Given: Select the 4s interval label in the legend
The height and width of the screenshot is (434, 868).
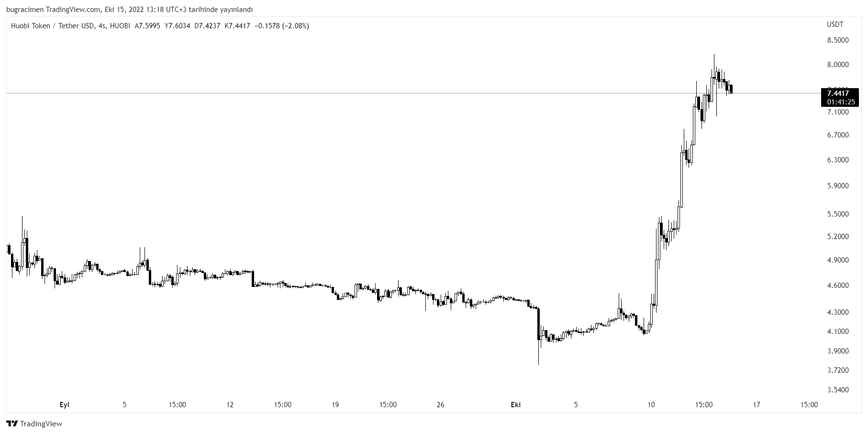Looking at the screenshot, I should (x=101, y=26).
